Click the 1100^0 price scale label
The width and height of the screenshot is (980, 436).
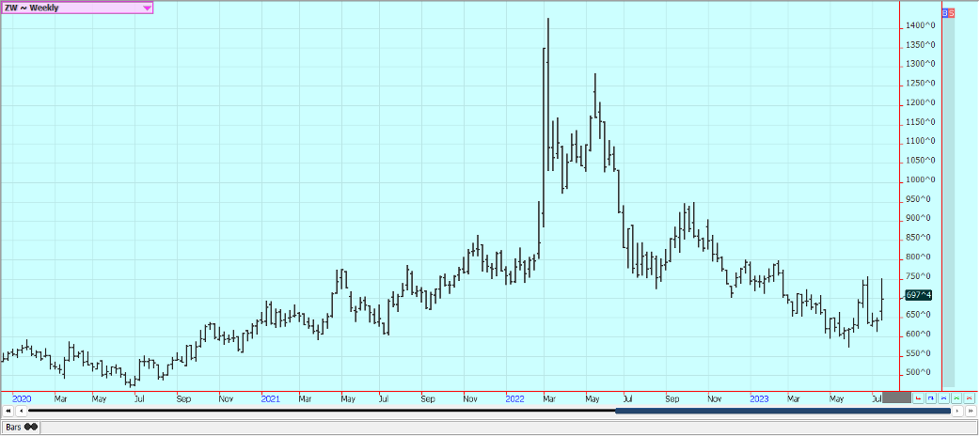(x=921, y=141)
